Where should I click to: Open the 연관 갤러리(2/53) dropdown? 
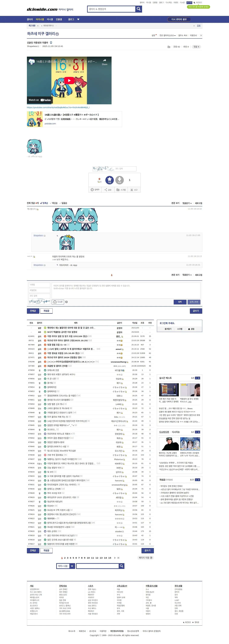[168, 35]
